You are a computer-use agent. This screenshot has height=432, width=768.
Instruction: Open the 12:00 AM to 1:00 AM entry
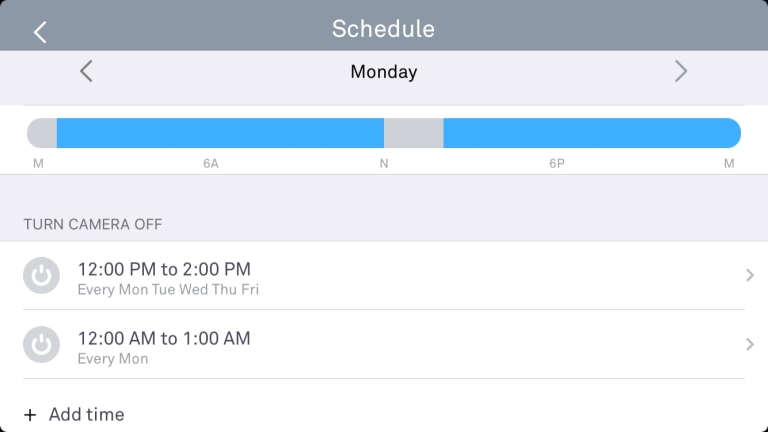click(x=384, y=344)
